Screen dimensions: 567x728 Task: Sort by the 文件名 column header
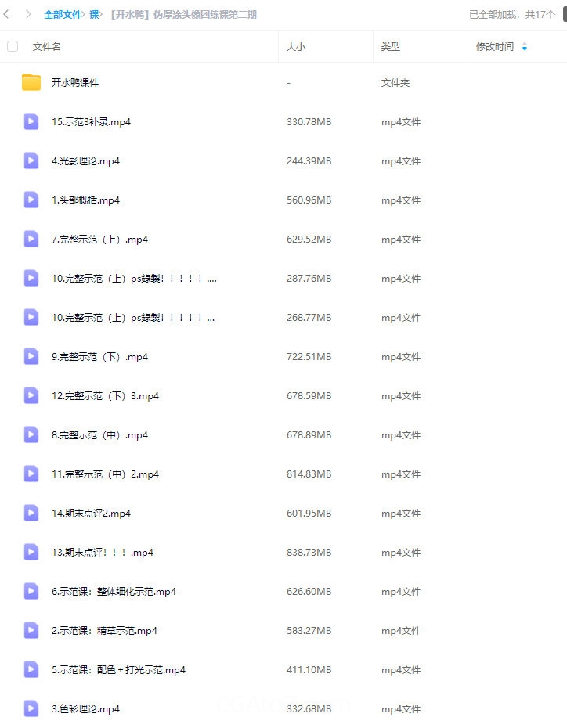pos(46,46)
